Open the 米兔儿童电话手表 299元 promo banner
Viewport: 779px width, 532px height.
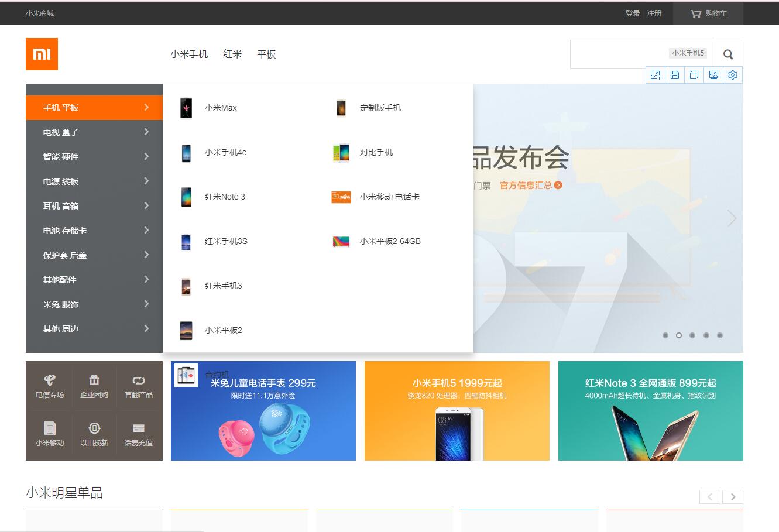263,411
